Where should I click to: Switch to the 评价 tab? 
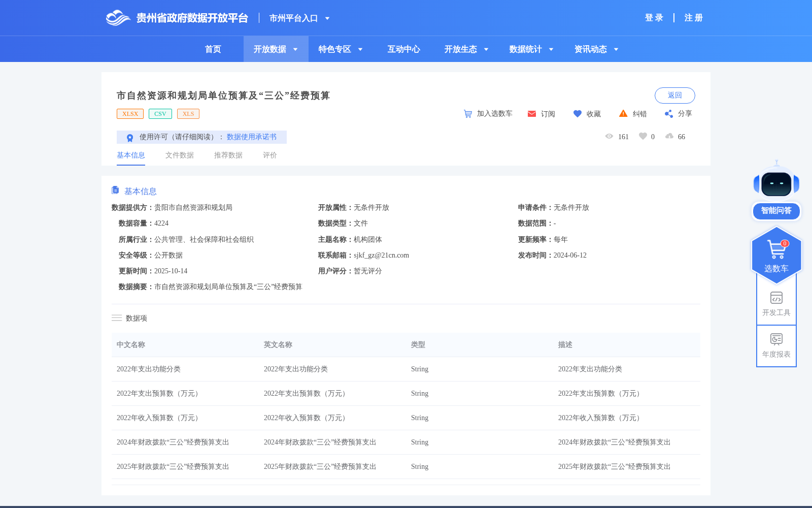[x=270, y=155]
